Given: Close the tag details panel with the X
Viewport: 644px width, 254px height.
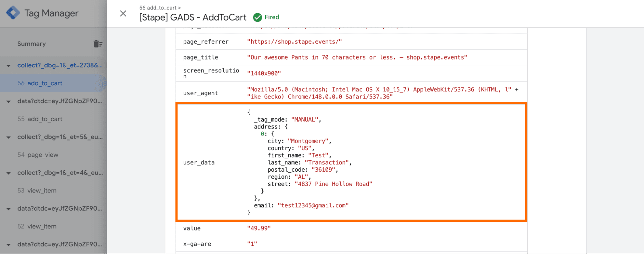Looking at the screenshot, I should coord(123,14).
